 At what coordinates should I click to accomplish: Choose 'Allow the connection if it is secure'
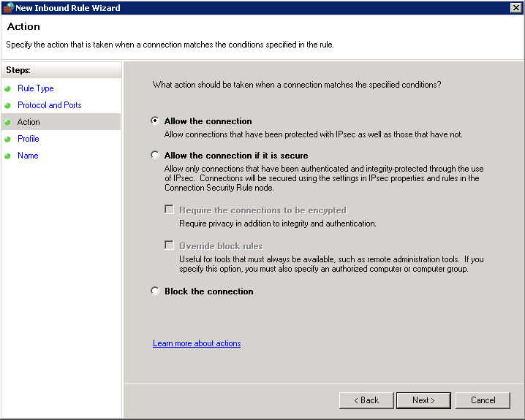point(155,156)
